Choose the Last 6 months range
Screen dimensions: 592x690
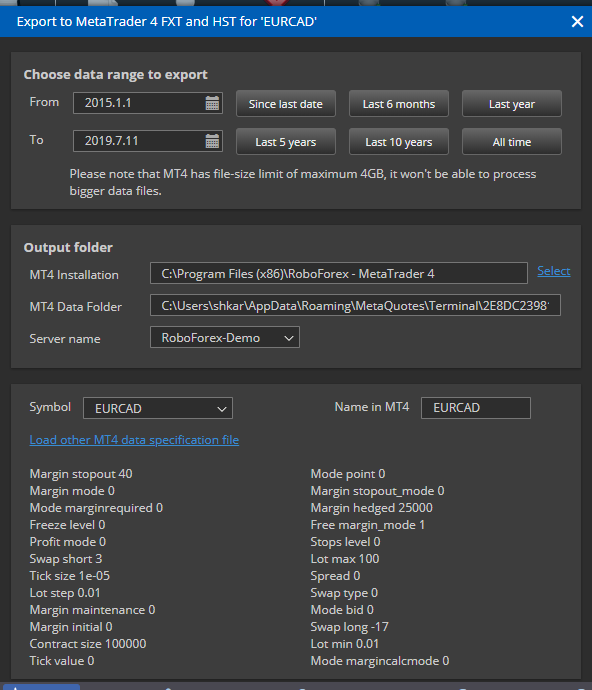click(x=399, y=104)
